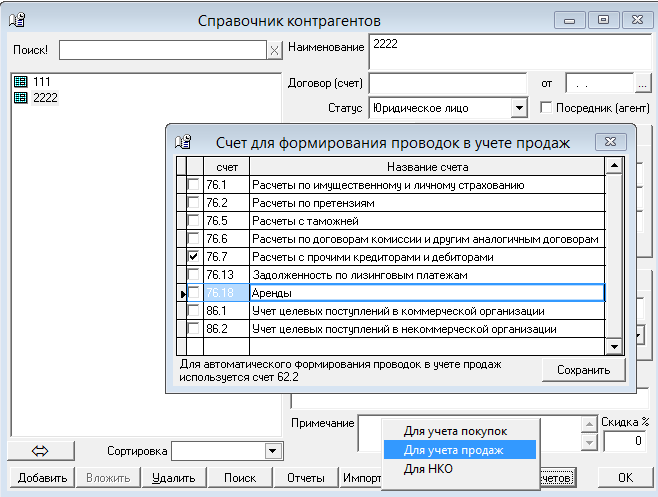Select row 'Расчеты по имущественному и личному страхованию'
Screen dimensions: 658x497
(427, 185)
